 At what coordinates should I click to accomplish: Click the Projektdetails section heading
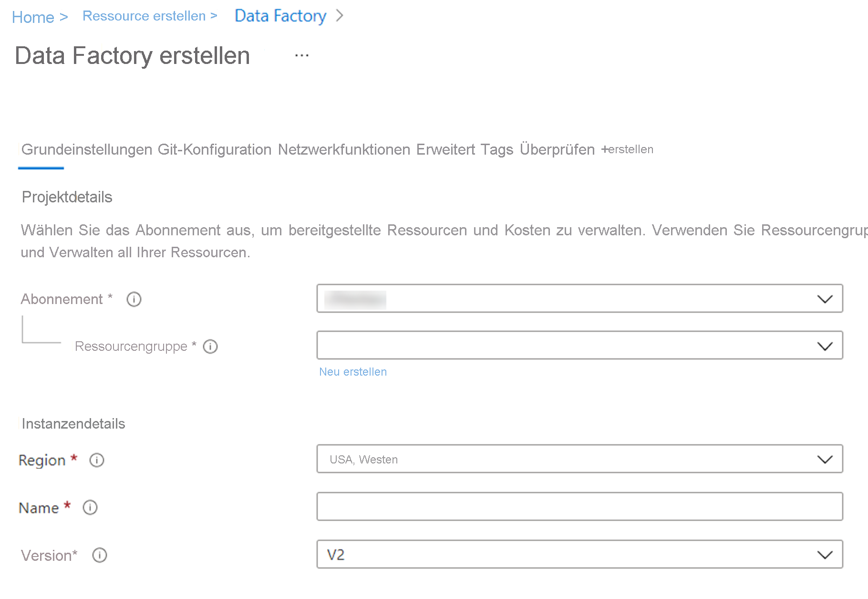pyautogui.click(x=67, y=197)
